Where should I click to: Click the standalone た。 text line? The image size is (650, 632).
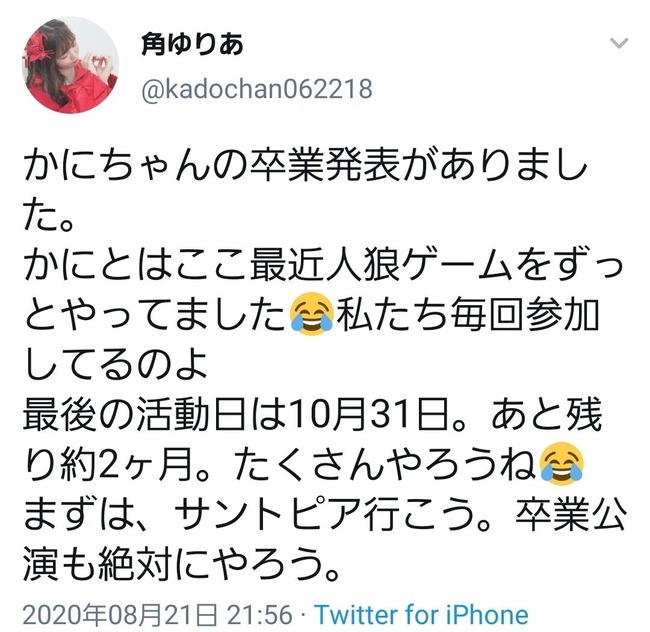pyautogui.click(x=49, y=216)
